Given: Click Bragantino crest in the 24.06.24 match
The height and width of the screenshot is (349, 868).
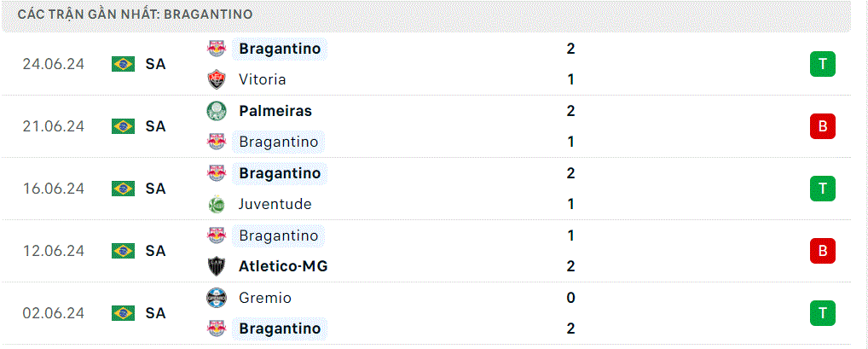Looking at the screenshot, I should pos(217,49).
